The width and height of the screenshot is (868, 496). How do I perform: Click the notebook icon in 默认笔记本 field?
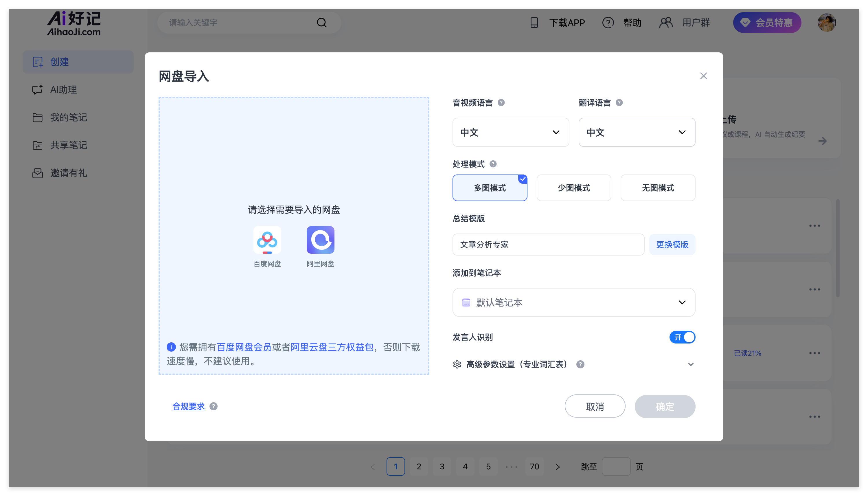pos(466,302)
